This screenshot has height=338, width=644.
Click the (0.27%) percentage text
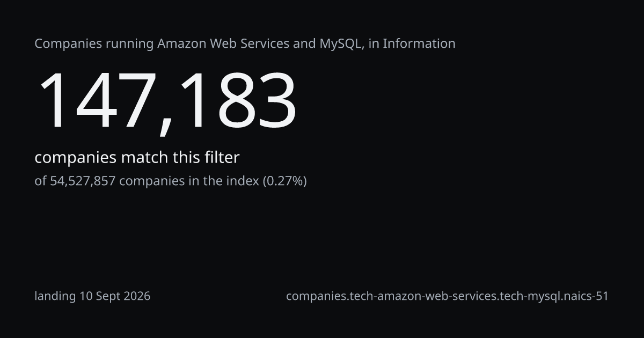coord(284,181)
